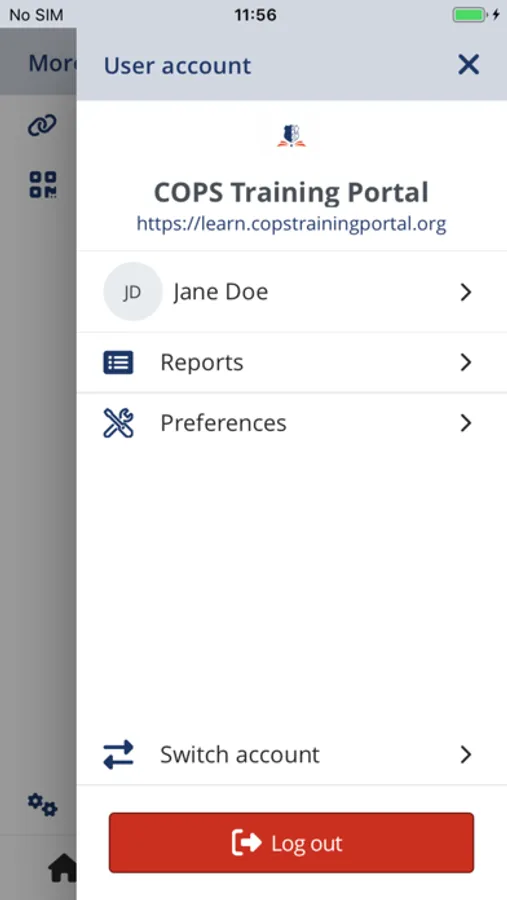
Task: Expand the Jane Doe row chevron
Action: coord(466,292)
